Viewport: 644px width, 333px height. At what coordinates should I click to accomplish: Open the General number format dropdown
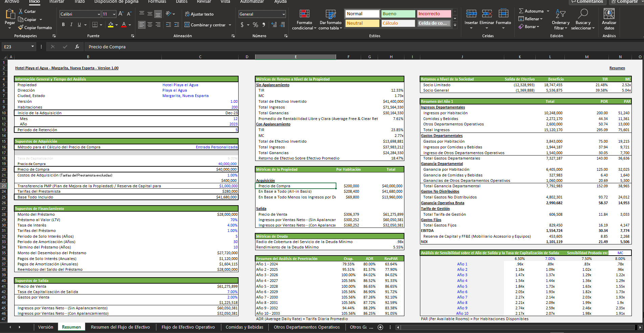pyautogui.click(x=284, y=14)
